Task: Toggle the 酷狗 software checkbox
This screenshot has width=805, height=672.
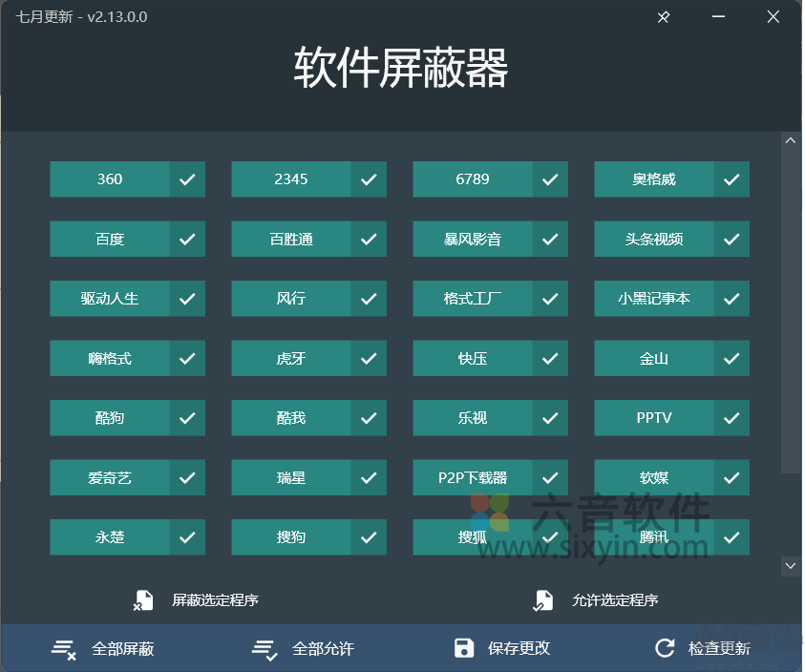Action: pos(187,417)
